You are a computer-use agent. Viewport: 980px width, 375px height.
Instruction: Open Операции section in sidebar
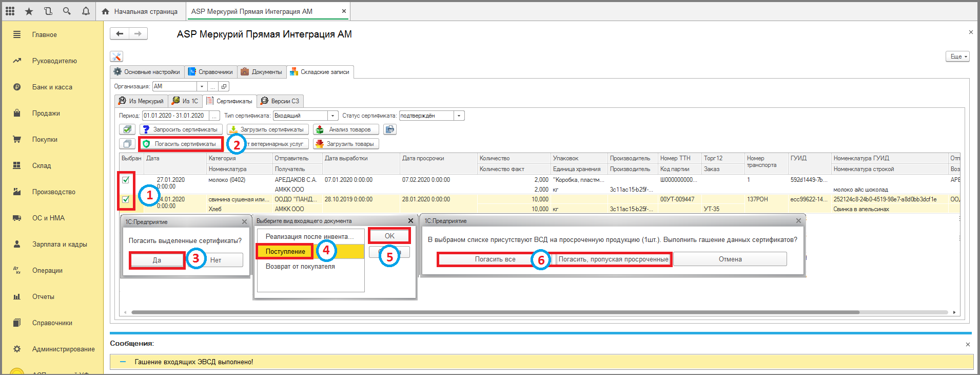[47, 271]
